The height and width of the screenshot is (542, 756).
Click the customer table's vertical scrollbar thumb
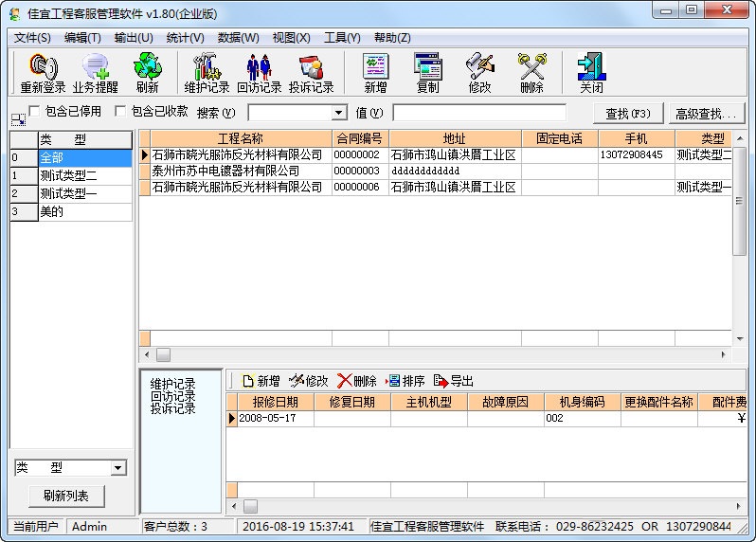click(x=739, y=202)
